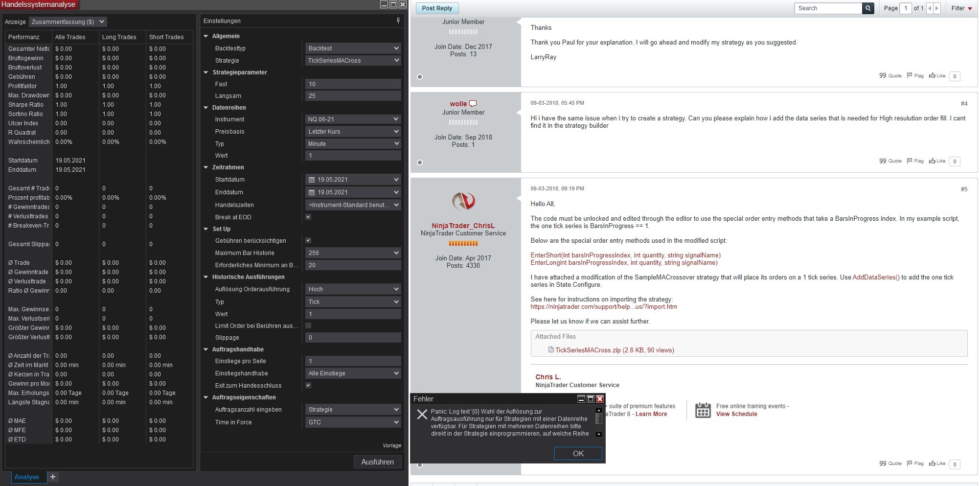Click the Slippage value field
Viewport: 980px width, 486px height.
(353, 338)
